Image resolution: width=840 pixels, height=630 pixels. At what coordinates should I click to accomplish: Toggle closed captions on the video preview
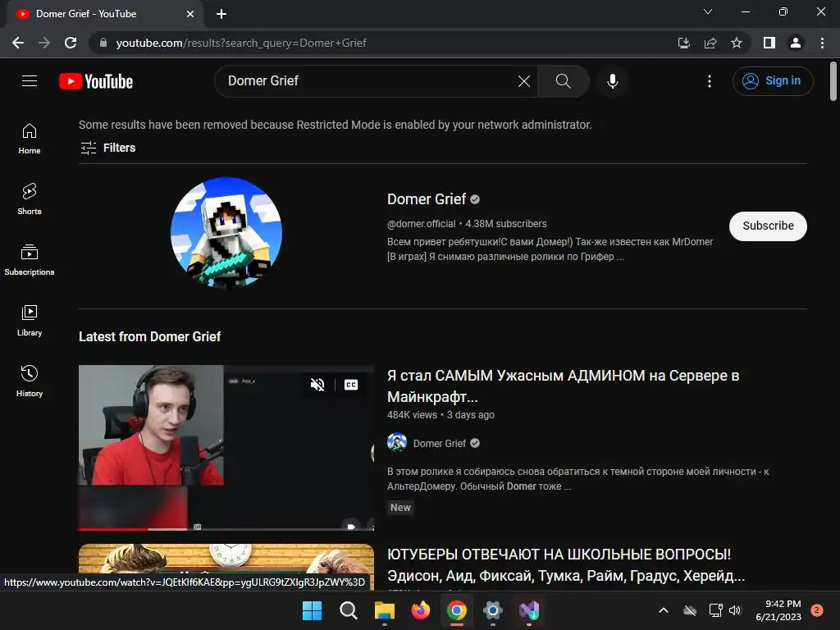click(x=351, y=385)
